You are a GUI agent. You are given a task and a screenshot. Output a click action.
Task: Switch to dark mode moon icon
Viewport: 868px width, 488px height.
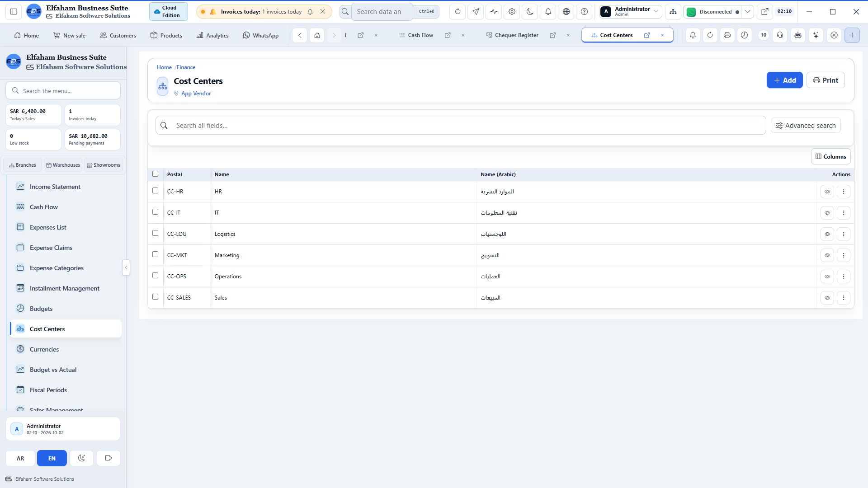tap(530, 12)
